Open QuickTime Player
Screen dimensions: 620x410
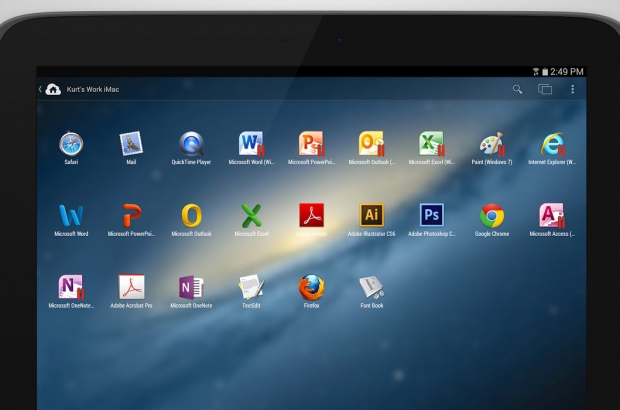191,144
